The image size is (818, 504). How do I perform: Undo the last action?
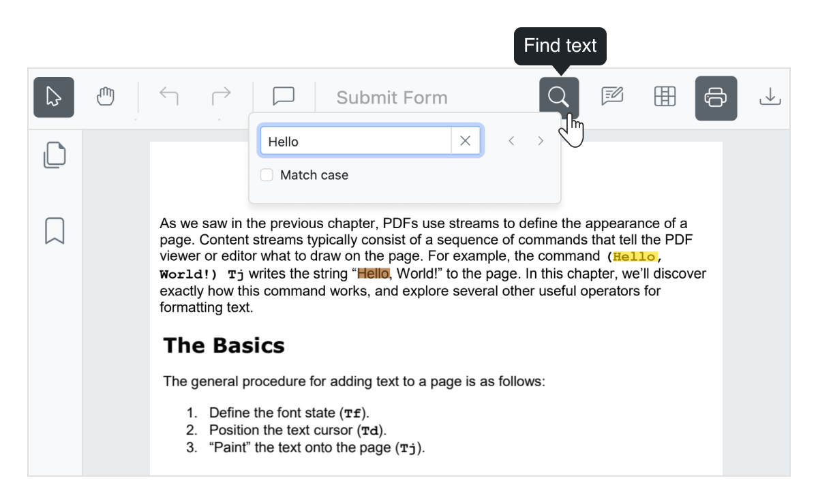[x=168, y=97]
